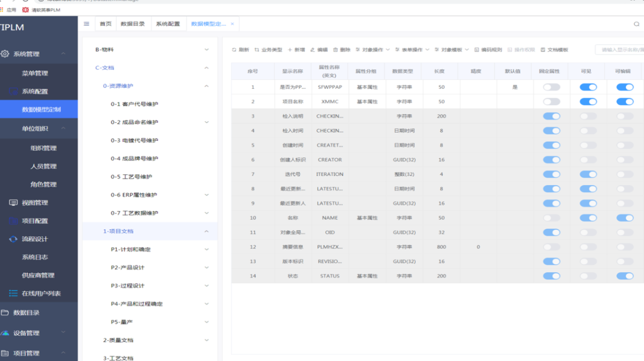This screenshot has width=644, height=361.
Task: Click the gear icon beside 系统管理
Action: 5,54
